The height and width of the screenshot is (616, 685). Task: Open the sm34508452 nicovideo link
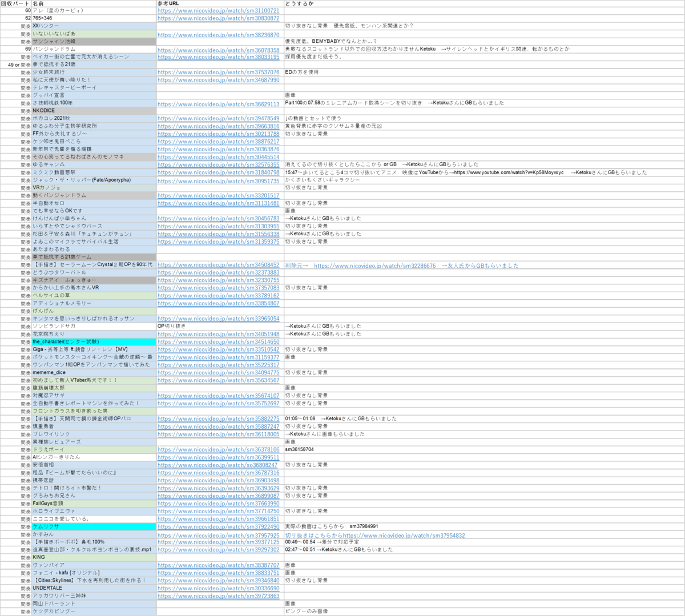[x=219, y=265]
